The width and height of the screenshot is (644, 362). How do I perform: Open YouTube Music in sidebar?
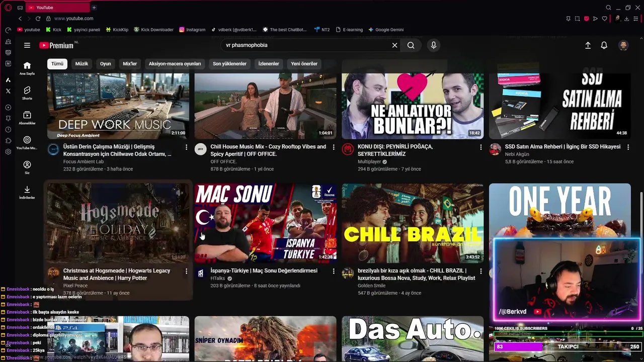[x=27, y=143]
